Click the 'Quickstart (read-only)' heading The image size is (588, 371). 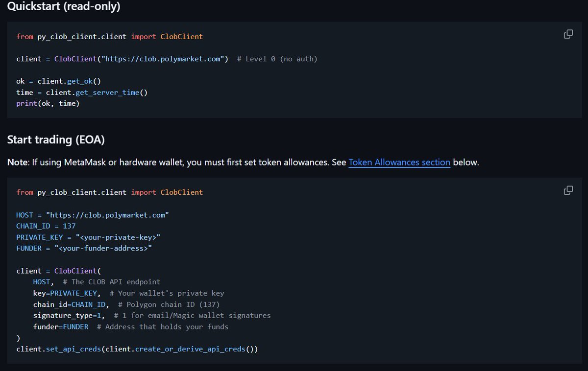64,7
